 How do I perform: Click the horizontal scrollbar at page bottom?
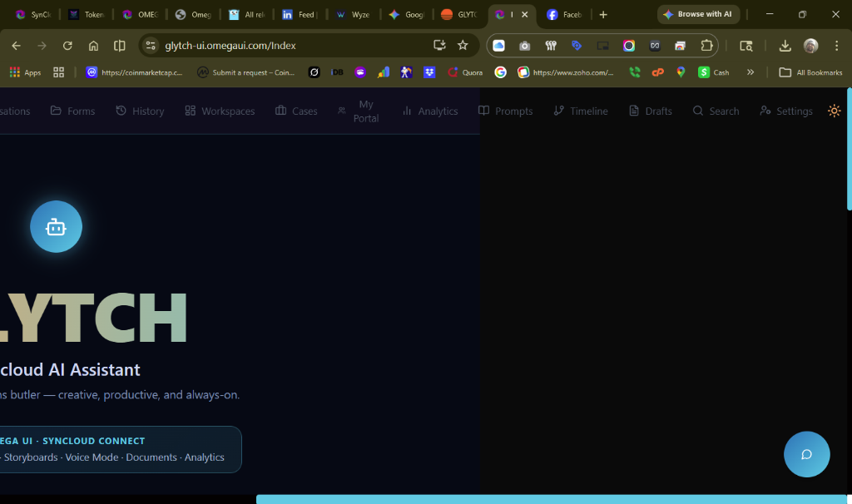551,499
